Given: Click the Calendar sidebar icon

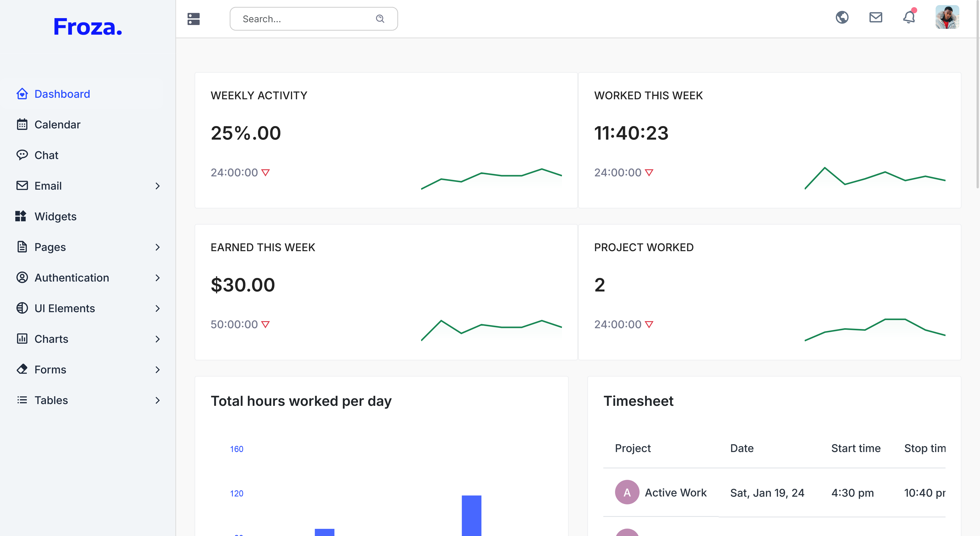Looking at the screenshot, I should tap(22, 124).
